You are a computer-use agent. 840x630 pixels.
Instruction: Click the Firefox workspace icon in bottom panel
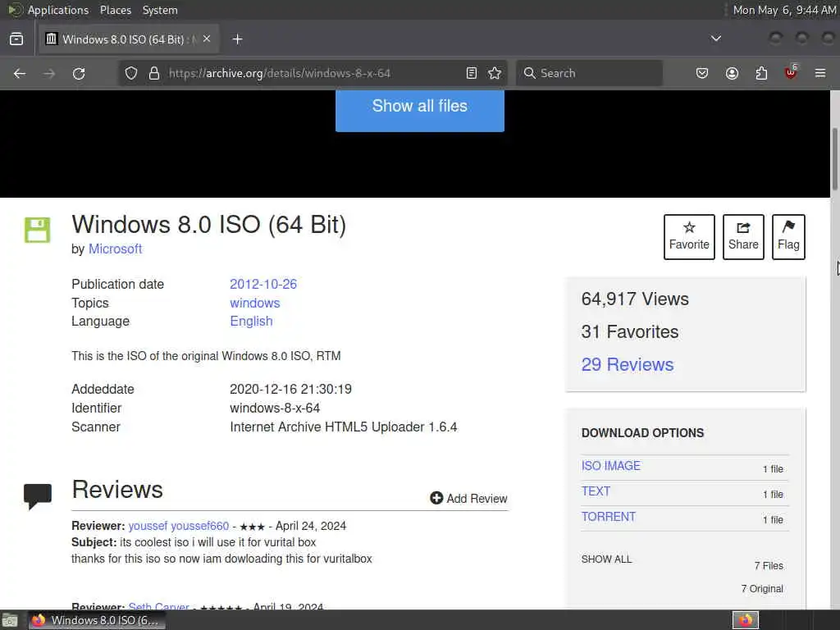click(746, 620)
